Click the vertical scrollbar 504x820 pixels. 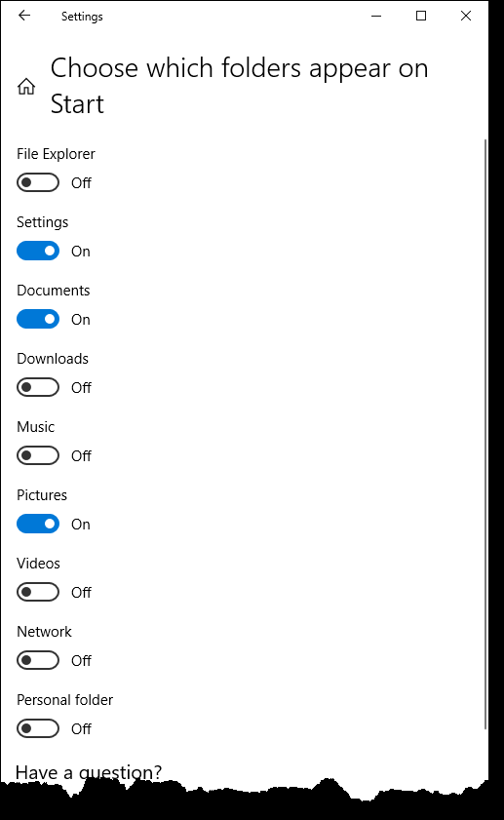pos(485,434)
